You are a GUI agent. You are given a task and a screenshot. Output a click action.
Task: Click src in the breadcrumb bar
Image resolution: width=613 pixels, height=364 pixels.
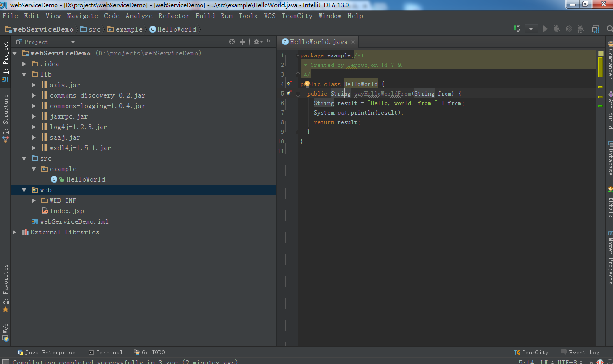tap(90, 29)
